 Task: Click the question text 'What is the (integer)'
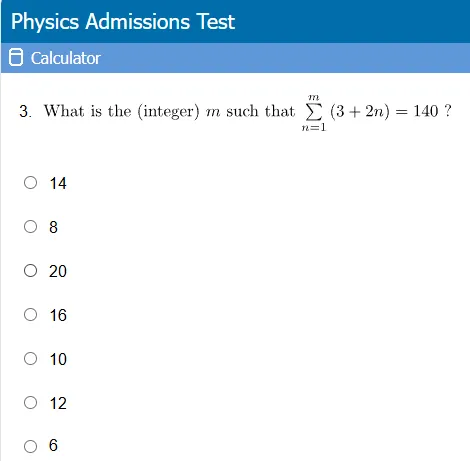click(122, 111)
